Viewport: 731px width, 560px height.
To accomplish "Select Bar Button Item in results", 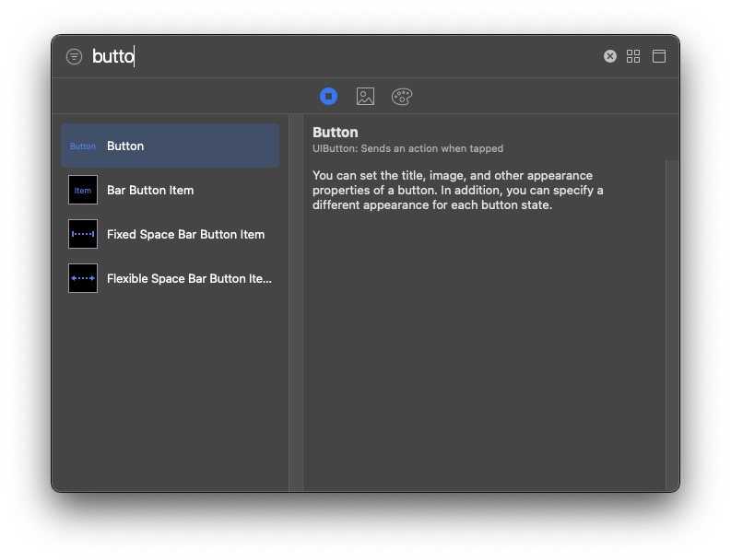I will 171,190.
